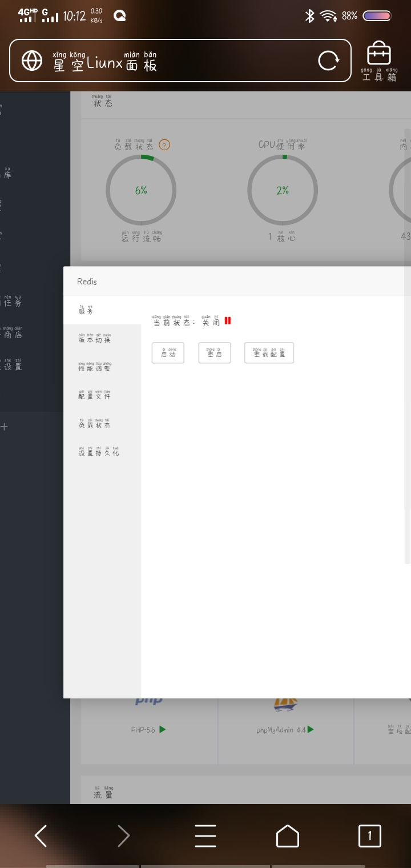
Task: Open 设置 item in left sidebar
Action: pos(13,365)
